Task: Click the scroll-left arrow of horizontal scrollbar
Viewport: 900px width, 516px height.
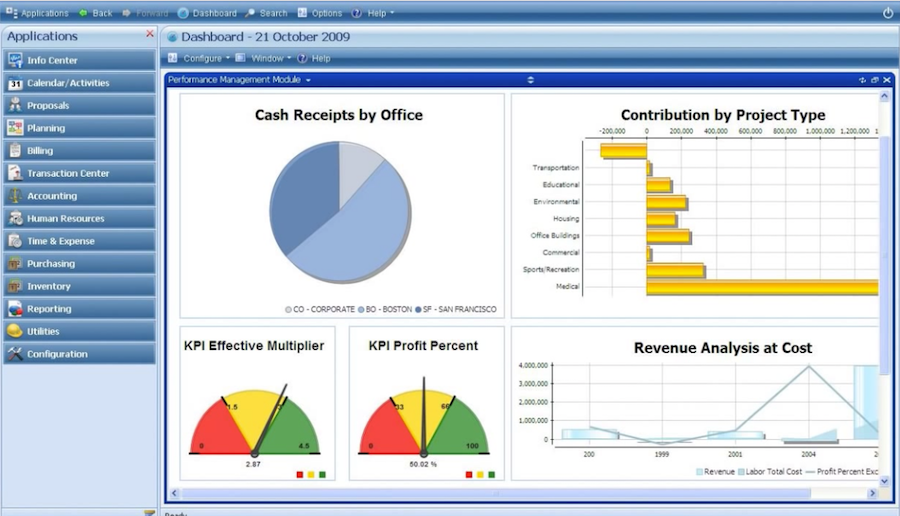Action: [x=174, y=493]
